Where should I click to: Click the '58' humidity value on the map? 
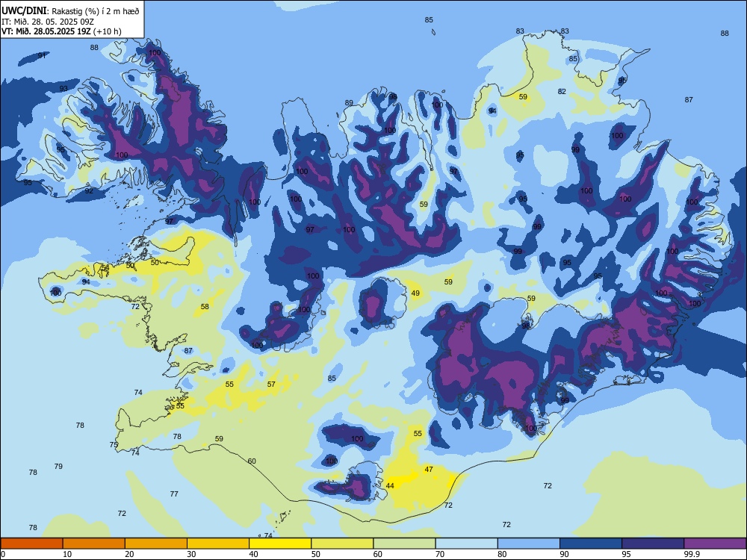pyautogui.click(x=205, y=306)
